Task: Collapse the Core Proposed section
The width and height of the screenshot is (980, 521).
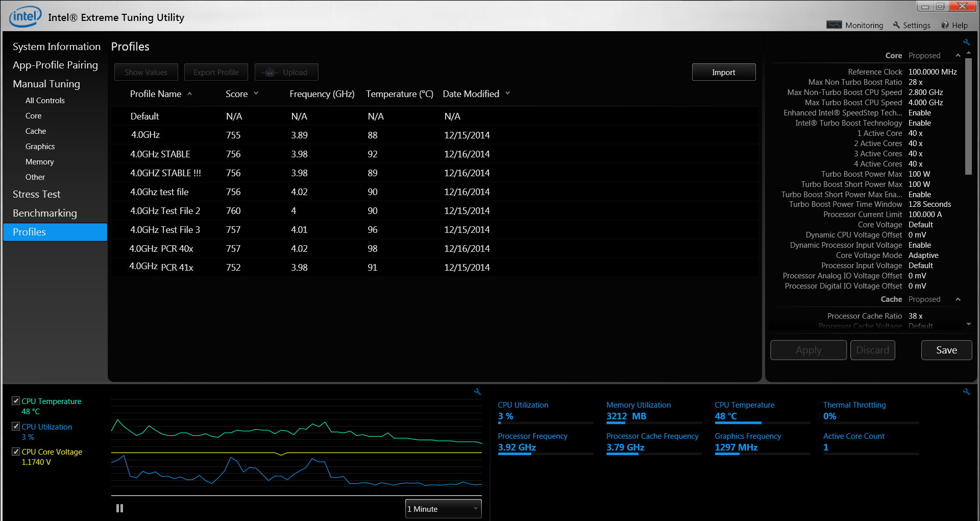Action: [x=958, y=56]
